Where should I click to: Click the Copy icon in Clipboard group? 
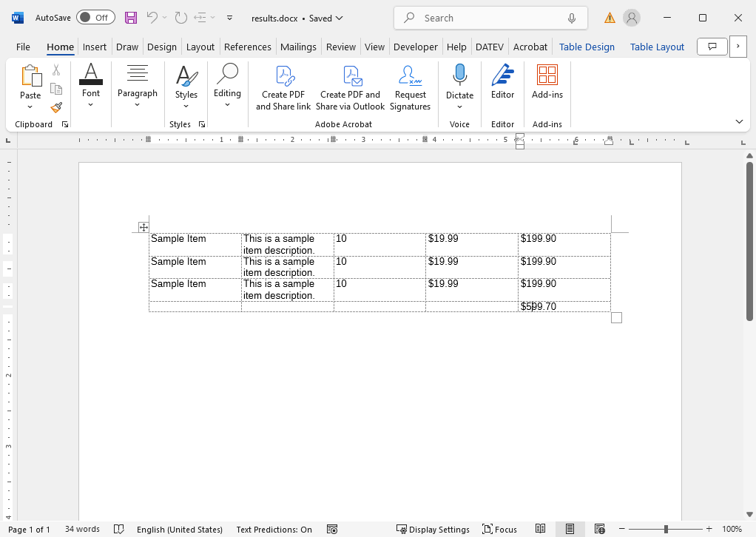(x=56, y=89)
